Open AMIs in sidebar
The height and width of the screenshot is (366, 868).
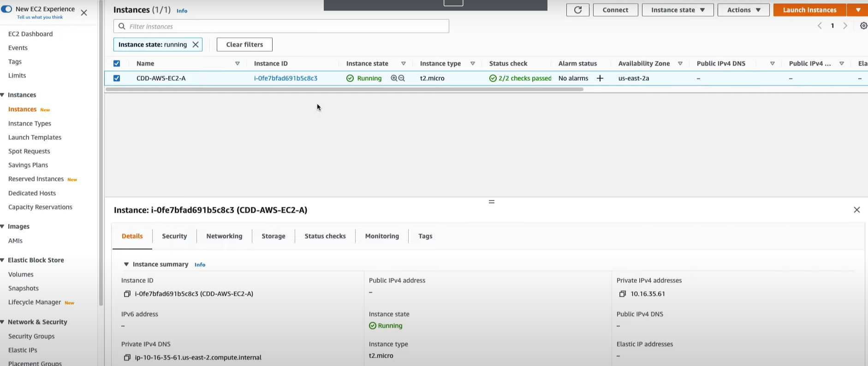pos(15,240)
